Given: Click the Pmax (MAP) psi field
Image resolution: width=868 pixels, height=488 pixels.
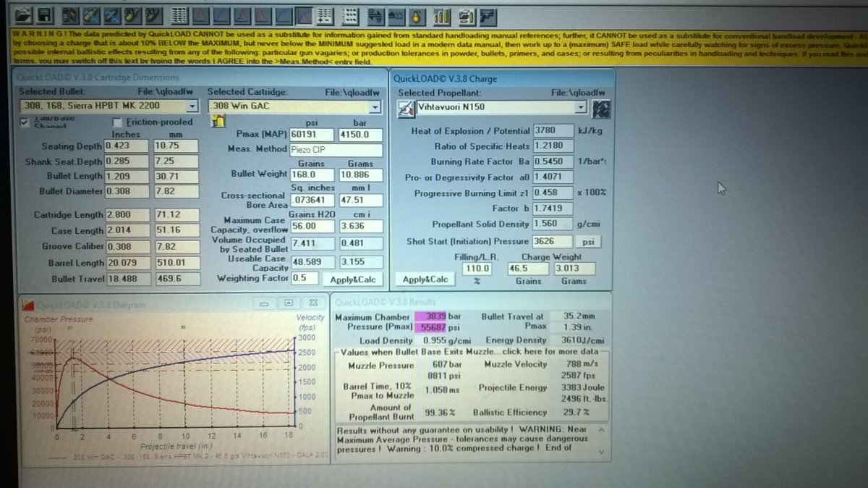Looking at the screenshot, I should [312, 134].
